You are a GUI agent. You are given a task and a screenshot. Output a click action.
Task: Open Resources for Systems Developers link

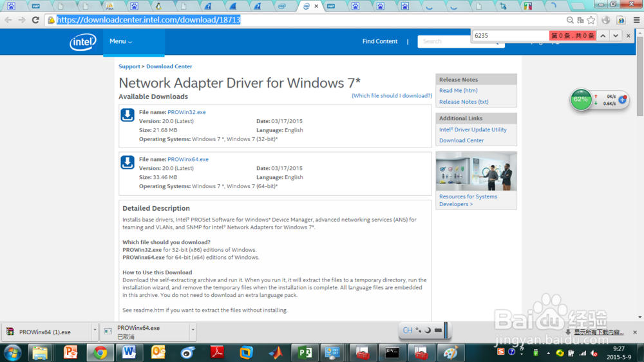468,200
